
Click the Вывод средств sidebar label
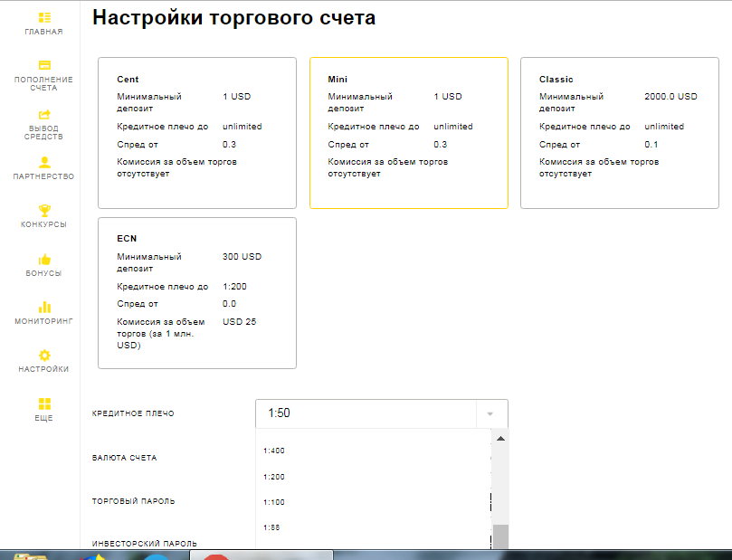pos(43,132)
